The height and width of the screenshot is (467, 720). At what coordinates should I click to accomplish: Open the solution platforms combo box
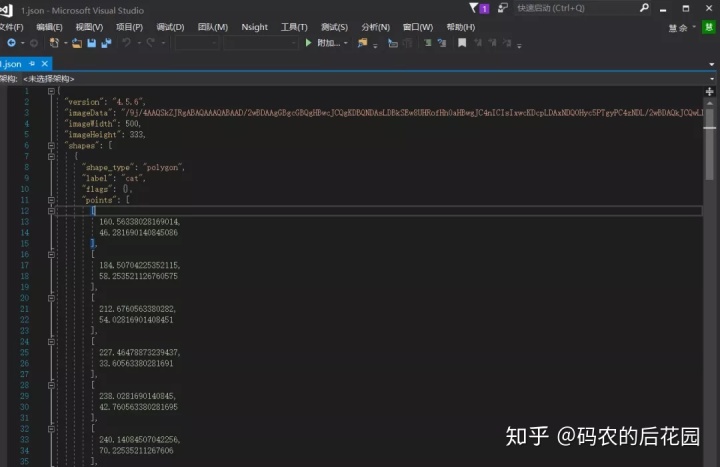[261, 43]
